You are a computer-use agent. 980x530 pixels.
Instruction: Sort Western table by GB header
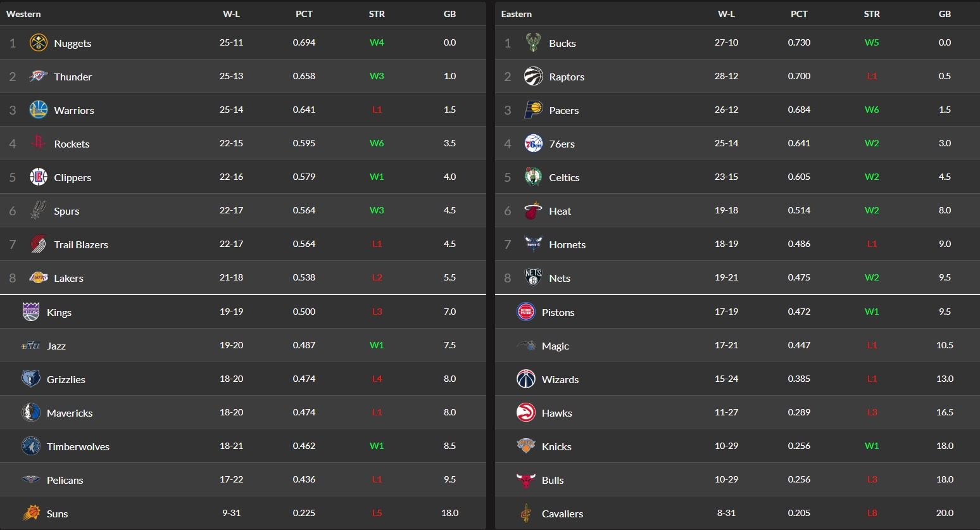449,14
